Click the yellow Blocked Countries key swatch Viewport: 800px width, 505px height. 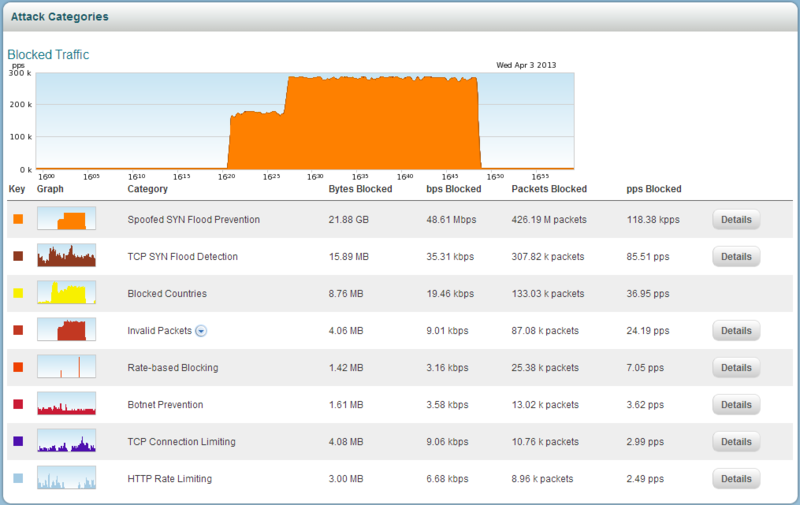[x=18, y=293]
